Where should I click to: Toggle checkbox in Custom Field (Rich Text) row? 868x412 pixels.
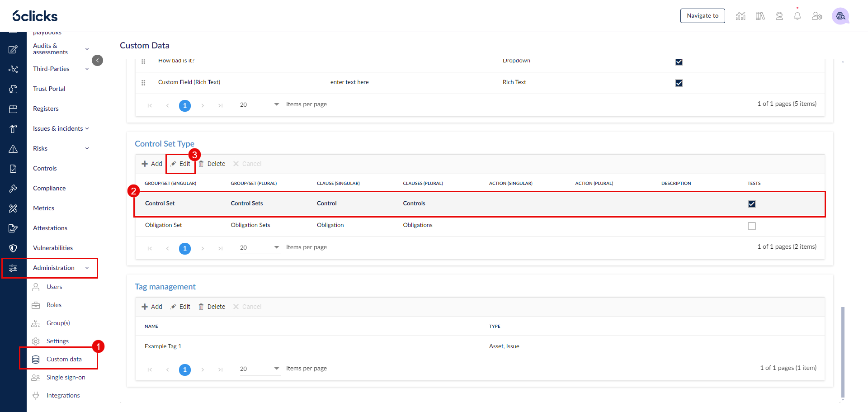click(679, 83)
